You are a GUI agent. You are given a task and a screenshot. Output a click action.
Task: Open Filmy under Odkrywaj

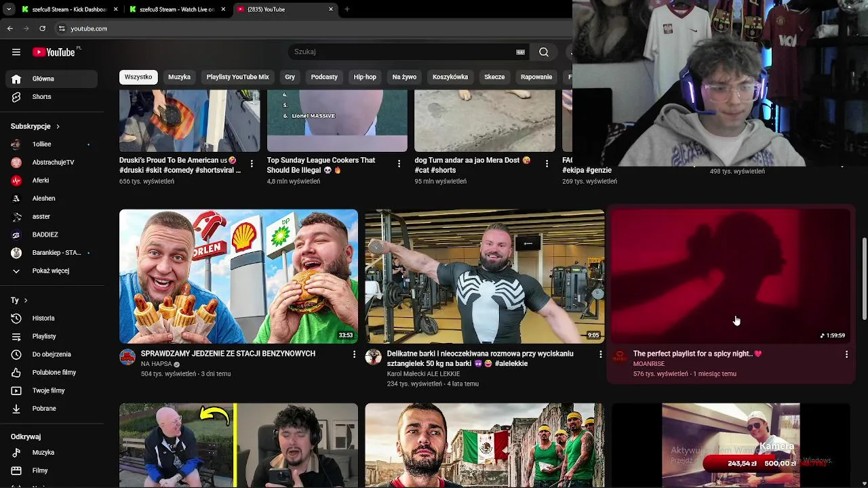pos(52,470)
